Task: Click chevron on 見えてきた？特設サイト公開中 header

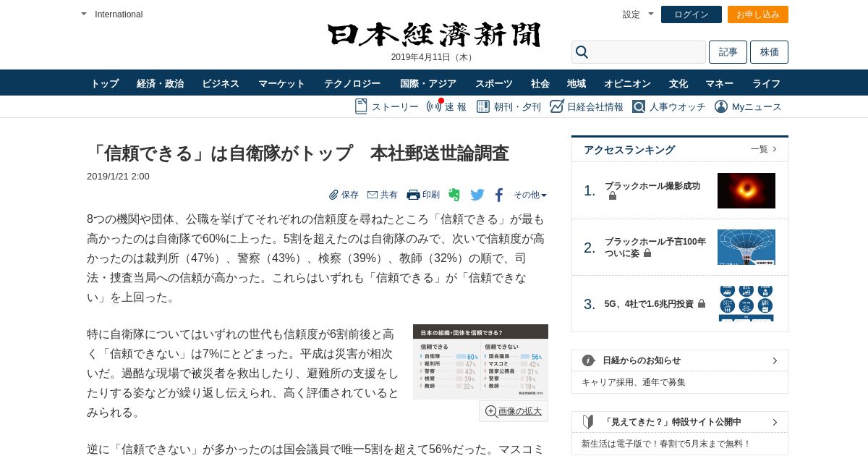Action: point(775,422)
